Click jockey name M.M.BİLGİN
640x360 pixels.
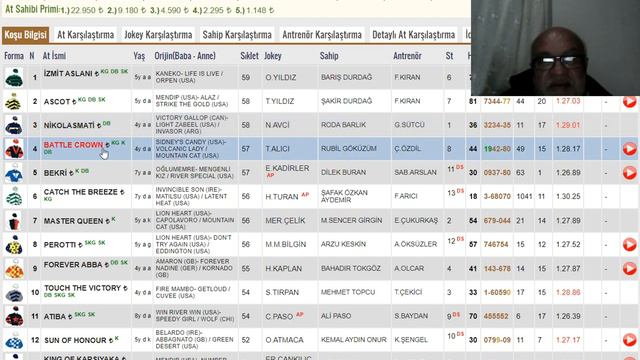coord(285,244)
